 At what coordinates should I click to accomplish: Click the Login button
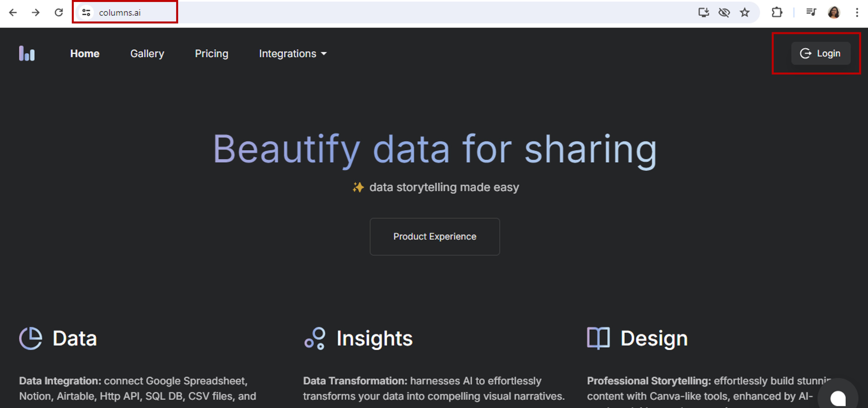[820, 53]
